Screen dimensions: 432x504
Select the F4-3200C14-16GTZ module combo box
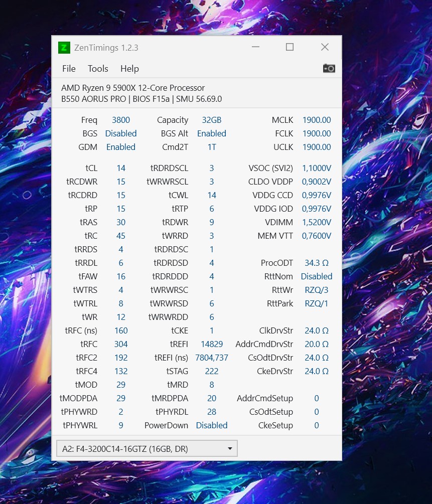tap(147, 448)
